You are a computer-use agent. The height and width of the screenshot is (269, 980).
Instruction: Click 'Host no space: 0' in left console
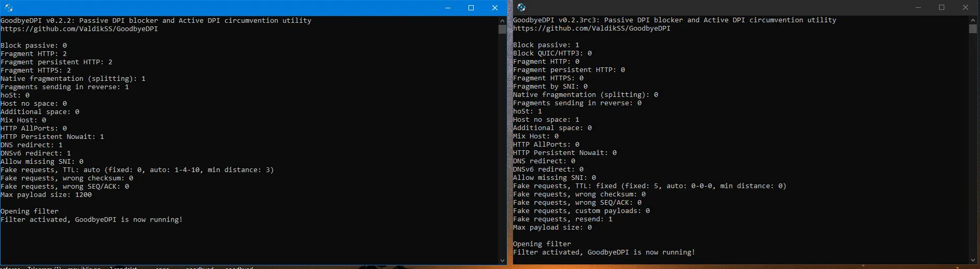pos(34,104)
